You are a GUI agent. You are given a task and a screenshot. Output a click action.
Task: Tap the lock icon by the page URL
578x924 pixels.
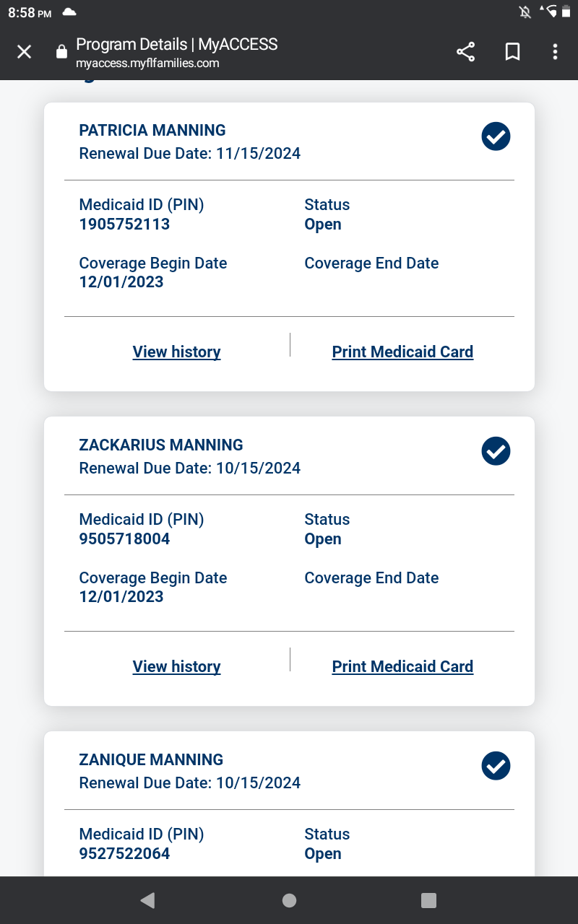pos(61,52)
